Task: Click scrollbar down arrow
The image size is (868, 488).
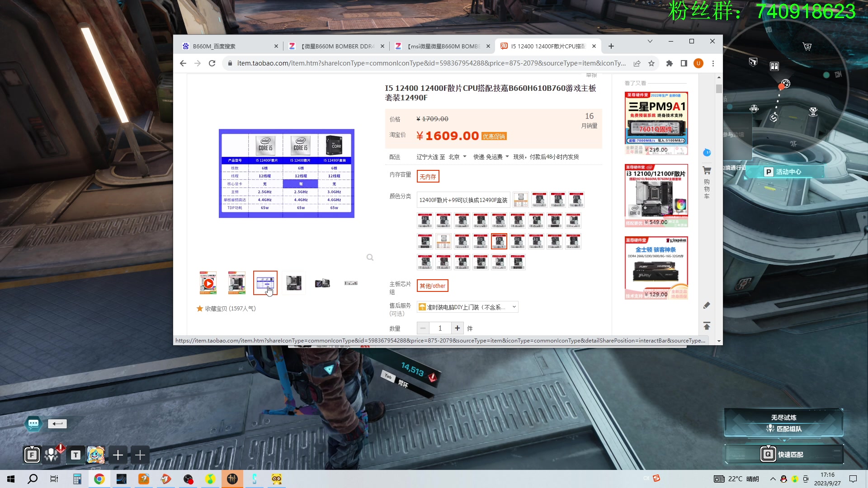Action: click(x=719, y=341)
